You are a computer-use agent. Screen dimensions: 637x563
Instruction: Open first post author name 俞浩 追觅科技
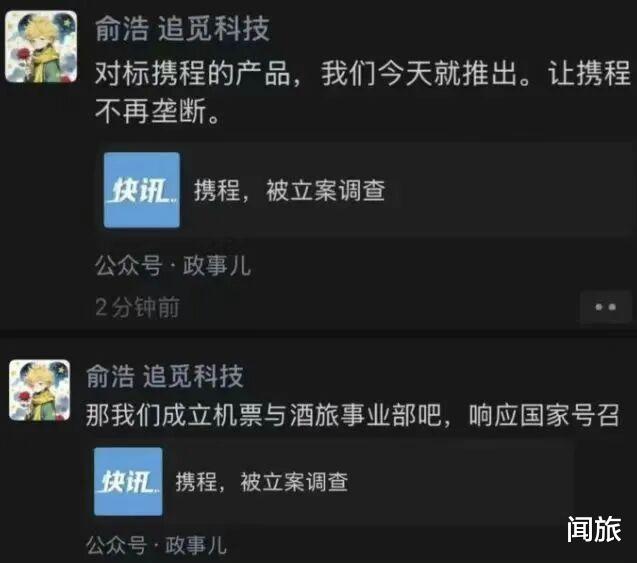[x=182, y=29]
